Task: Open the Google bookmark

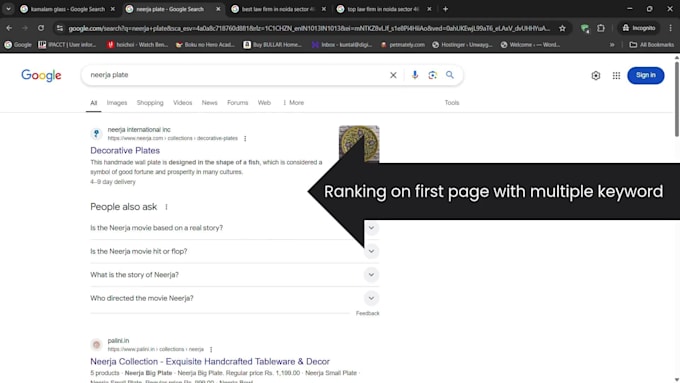Action: 18,45
